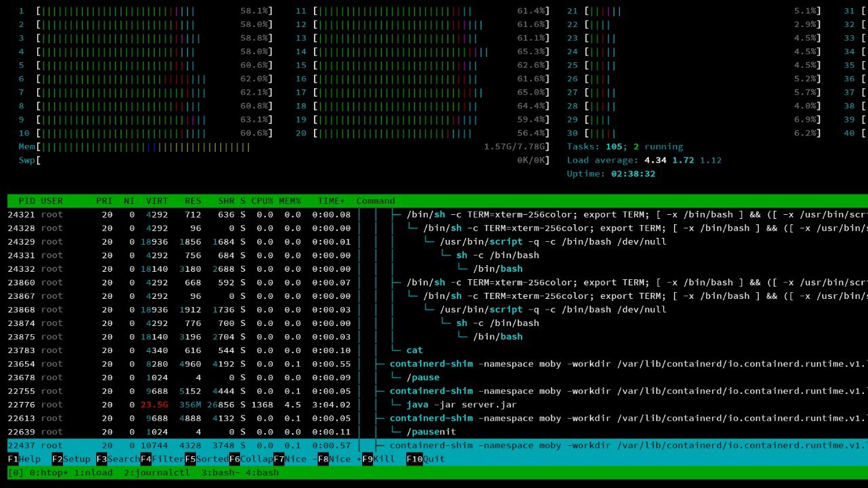The image size is (868, 488).
Task: Select process row PID 23867
Action: coord(437,296)
